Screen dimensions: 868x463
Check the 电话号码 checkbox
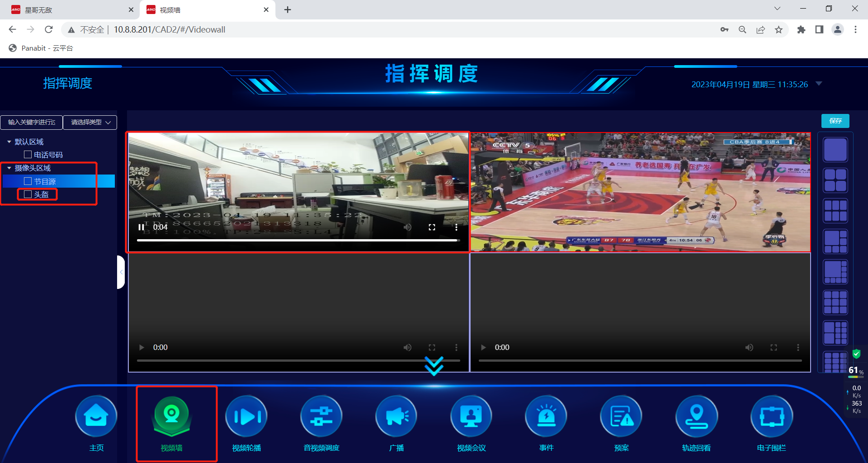[28, 155]
